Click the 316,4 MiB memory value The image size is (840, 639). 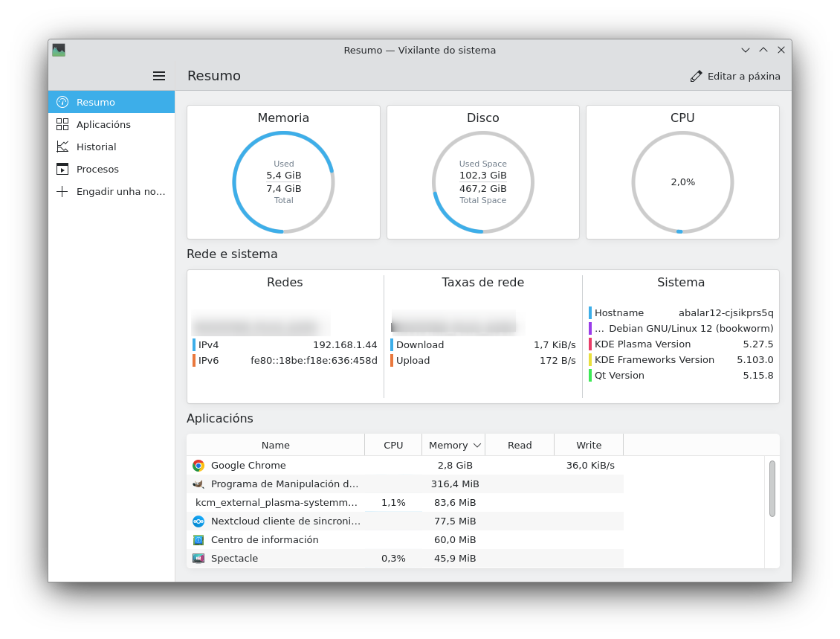455,484
